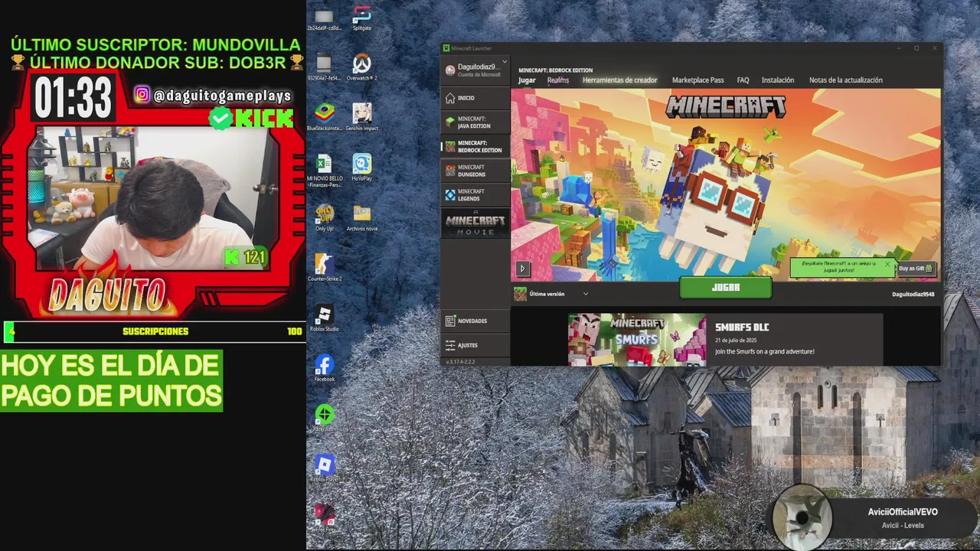The width and height of the screenshot is (980, 551).
Task: Expand the Daguitodiaz9 account dropdown
Action: pos(475,70)
